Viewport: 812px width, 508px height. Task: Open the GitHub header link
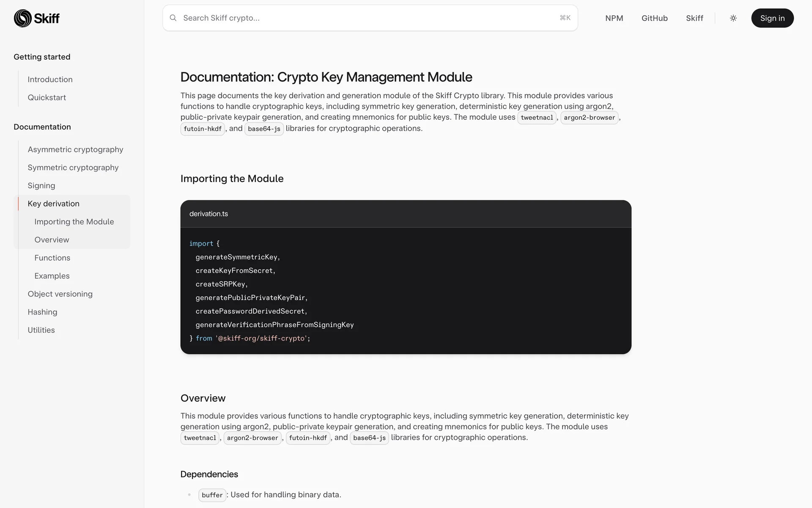[x=654, y=18]
